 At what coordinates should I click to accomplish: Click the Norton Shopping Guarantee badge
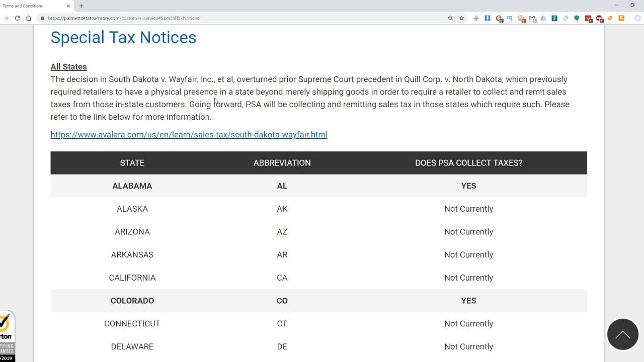click(x=7, y=336)
